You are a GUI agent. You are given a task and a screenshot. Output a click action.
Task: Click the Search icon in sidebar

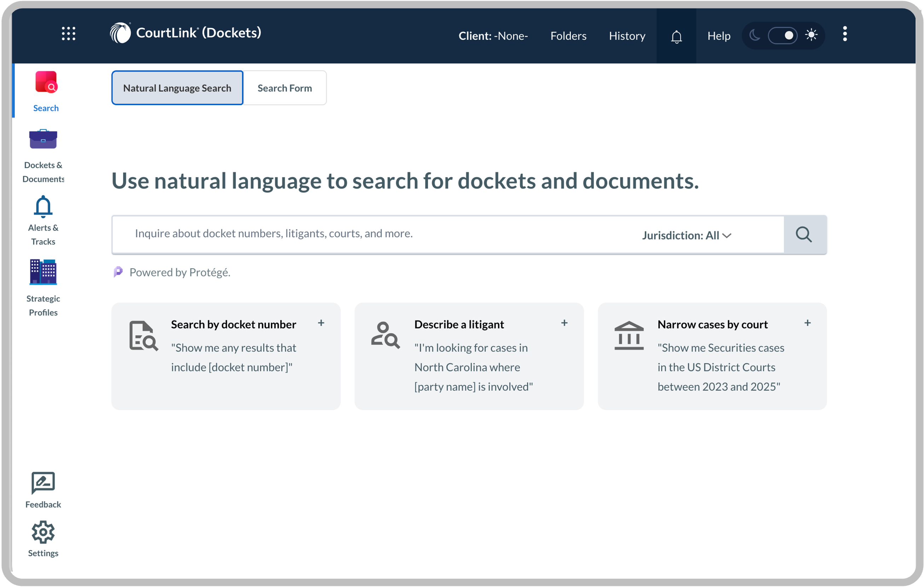point(46,82)
